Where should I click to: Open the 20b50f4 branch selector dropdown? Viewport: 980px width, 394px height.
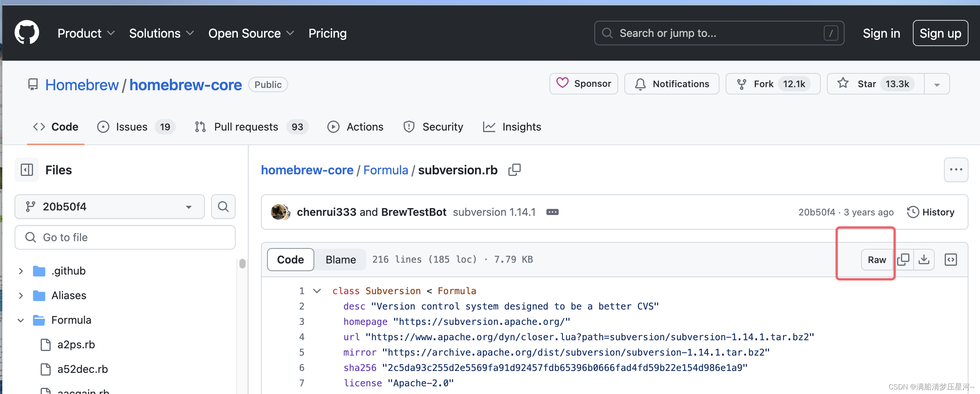click(x=109, y=207)
